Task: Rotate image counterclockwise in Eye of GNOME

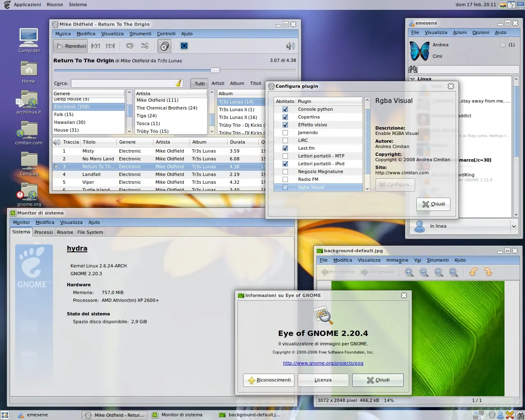Action: tap(473, 272)
